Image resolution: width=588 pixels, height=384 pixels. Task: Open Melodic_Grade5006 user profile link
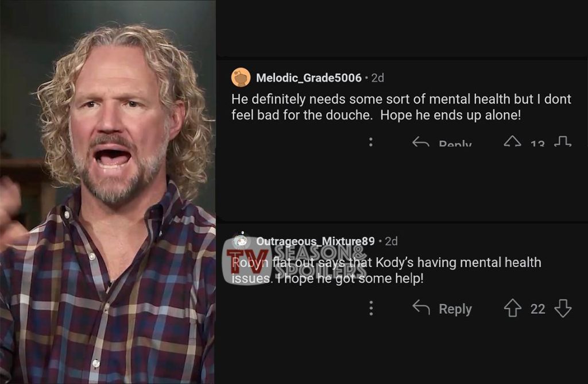click(x=308, y=78)
